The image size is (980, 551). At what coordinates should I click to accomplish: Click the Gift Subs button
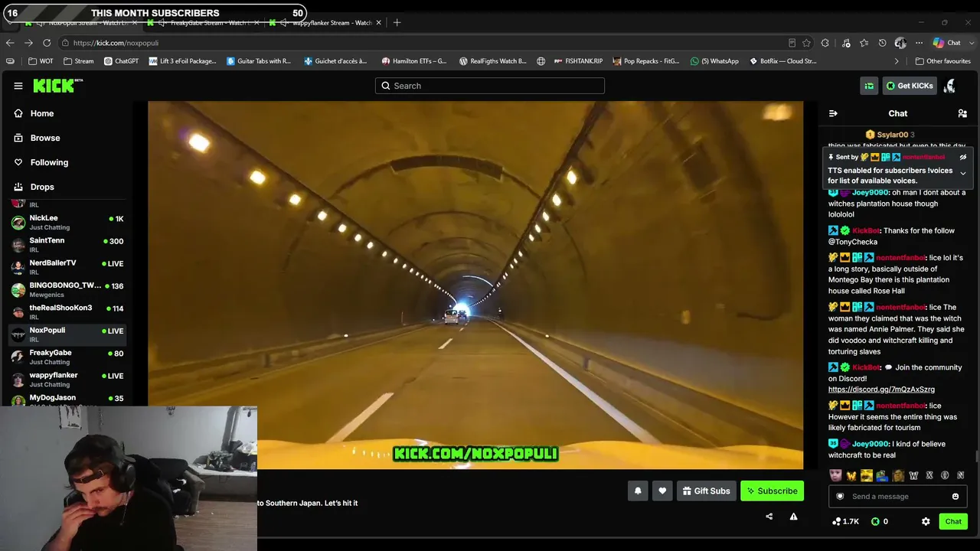pyautogui.click(x=706, y=491)
